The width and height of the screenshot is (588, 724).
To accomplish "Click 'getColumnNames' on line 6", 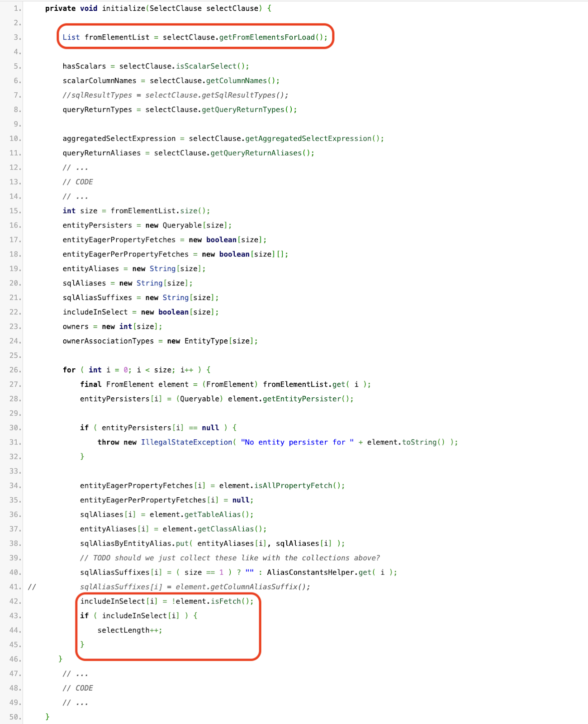I will tap(237, 81).
